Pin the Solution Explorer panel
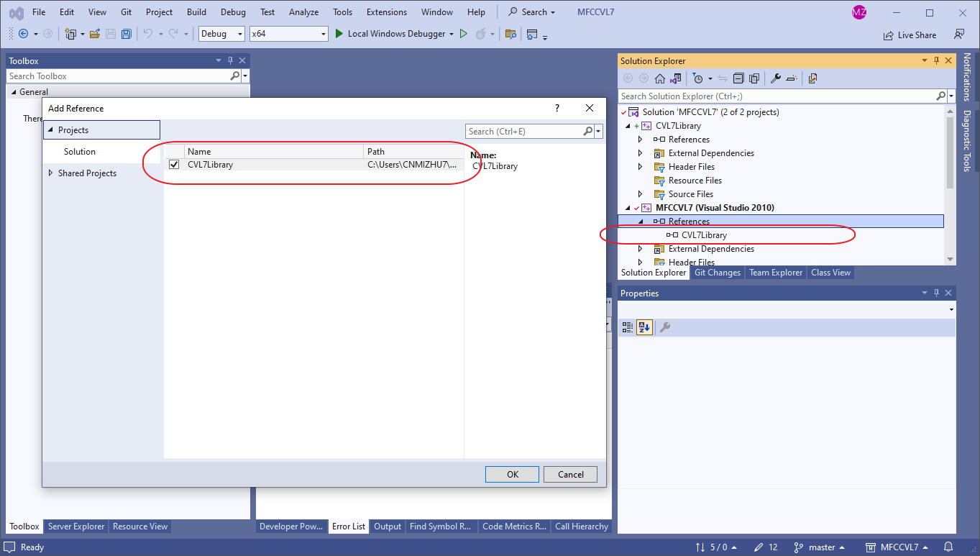980x556 pixels. click(937, 61)
